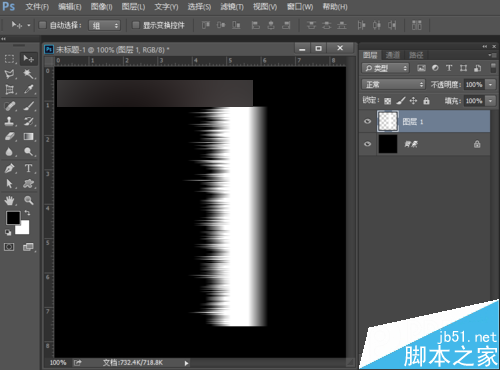Toggle lock position icon

(x=413, y=101)
